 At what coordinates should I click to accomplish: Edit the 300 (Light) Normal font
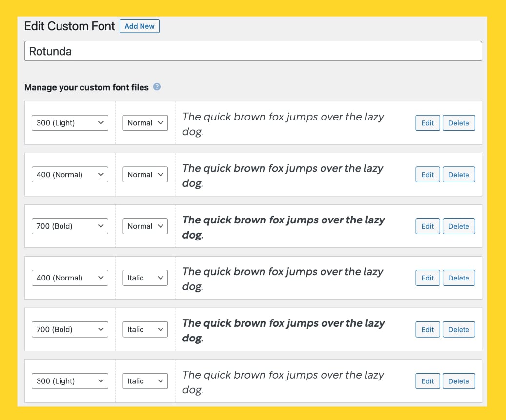pyautogui.click(x=427, y=123)
